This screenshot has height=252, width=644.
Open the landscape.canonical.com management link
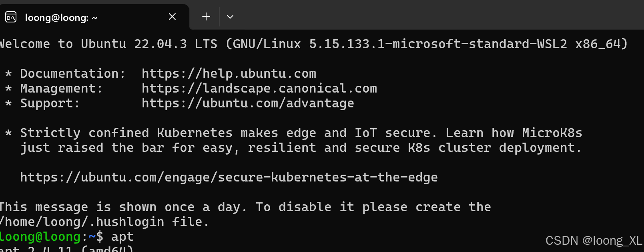(259, 89)
